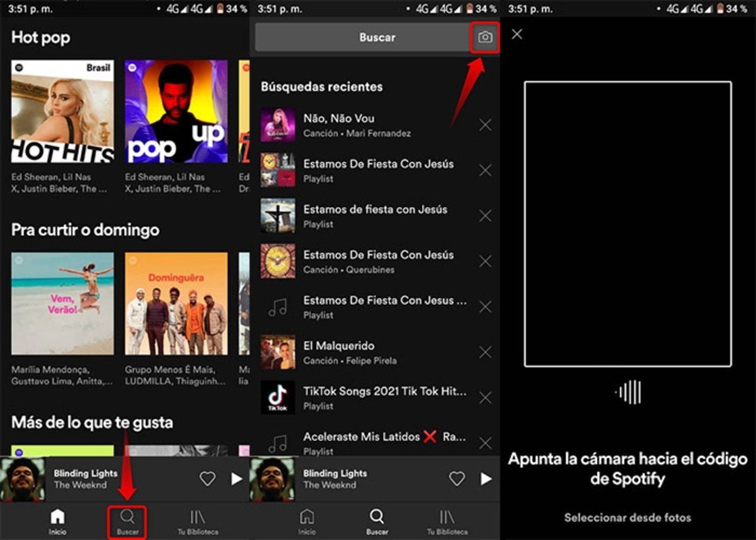This screenshot has height=540, width=756.
Task: Like Blinding Lights on home screen player
Action: (x=207, y=479)
